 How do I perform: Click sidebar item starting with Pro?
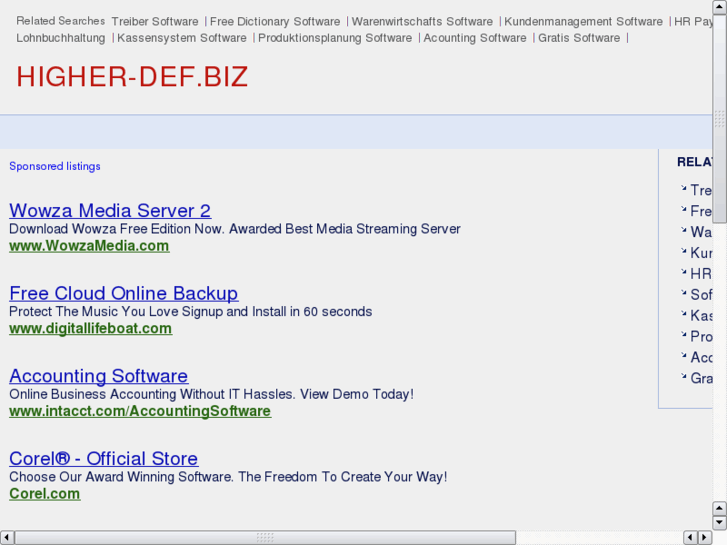click(701, 336)
